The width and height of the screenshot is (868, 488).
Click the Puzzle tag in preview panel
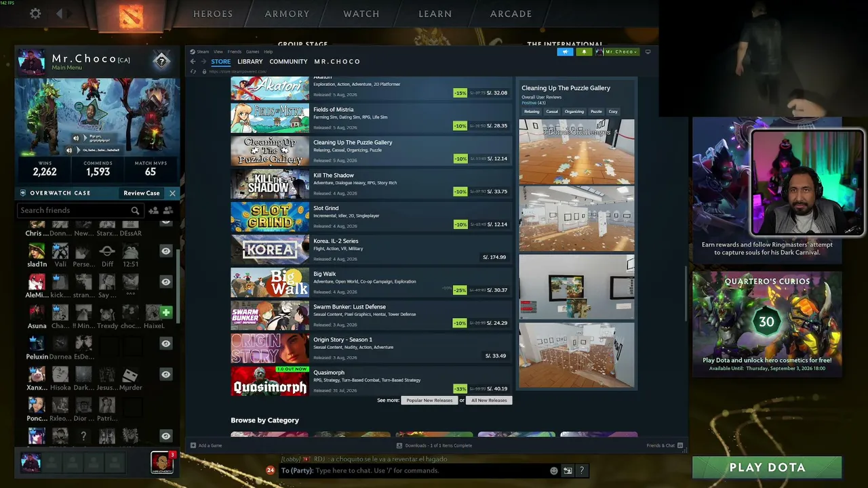pos(596,111)
